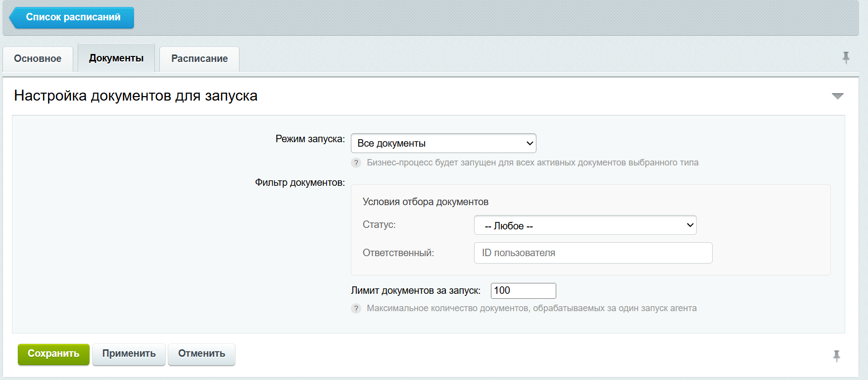868x380 pixels.
Task: Switch to the Основное tab
Action: pyautogui.click(x=38, y=59)
